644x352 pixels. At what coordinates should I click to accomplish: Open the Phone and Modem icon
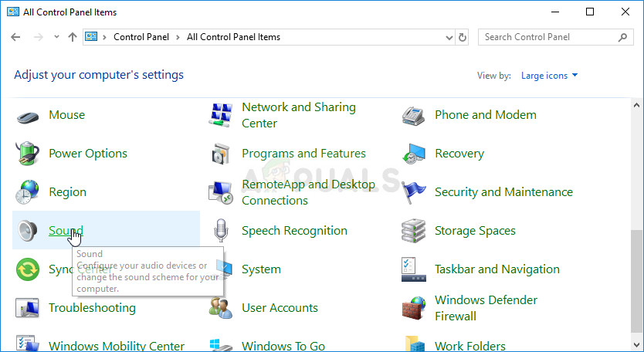pyautogui.click(x=415, y=115)
